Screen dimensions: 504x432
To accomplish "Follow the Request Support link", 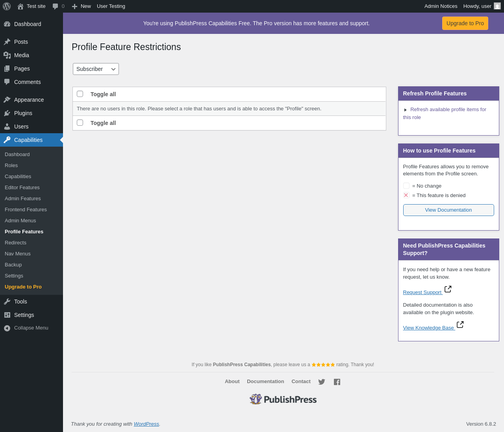I will click(422, 292).
